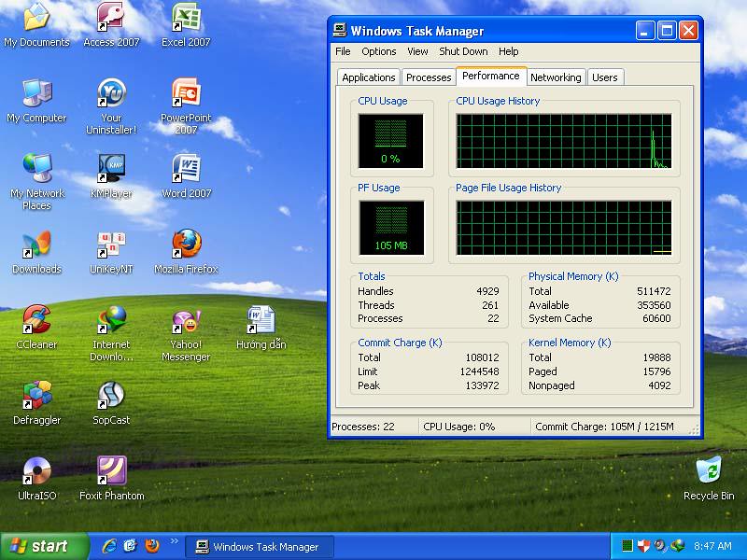Viewport: 747px width, 560px height.
Task: Expand the Quick Launch overflow chevron
Action: click(x=174, y=541)
